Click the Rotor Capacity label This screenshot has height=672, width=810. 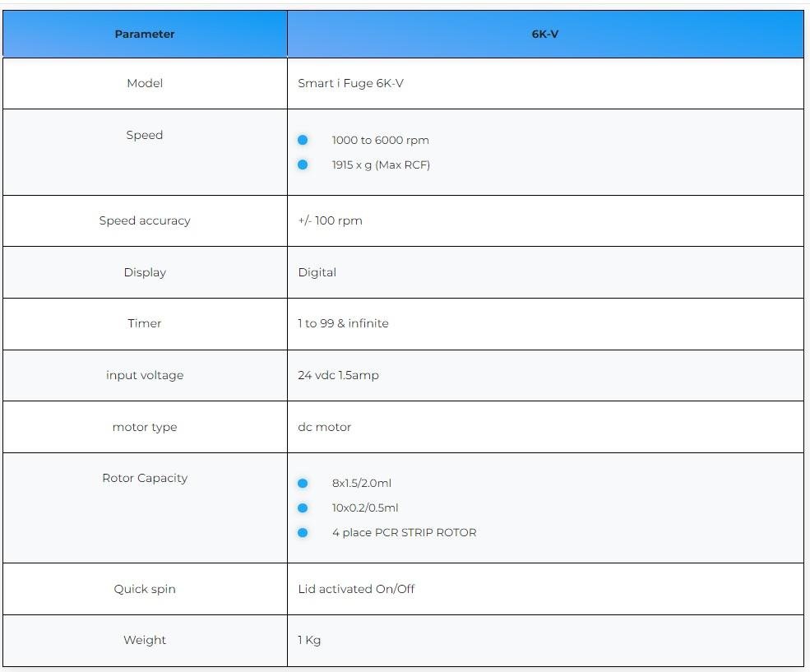coord(145,478)
